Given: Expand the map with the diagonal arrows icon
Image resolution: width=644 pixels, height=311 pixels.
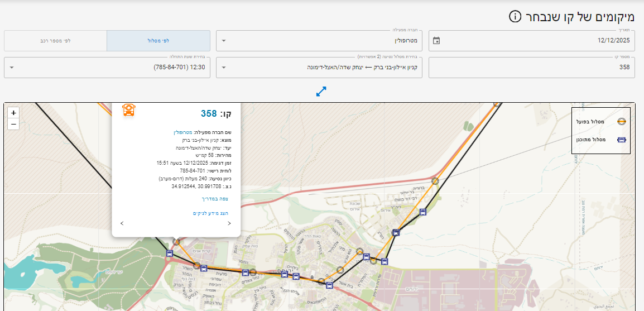Looking at the screenshot, I should pyautogui.click(x=321, y=91).
